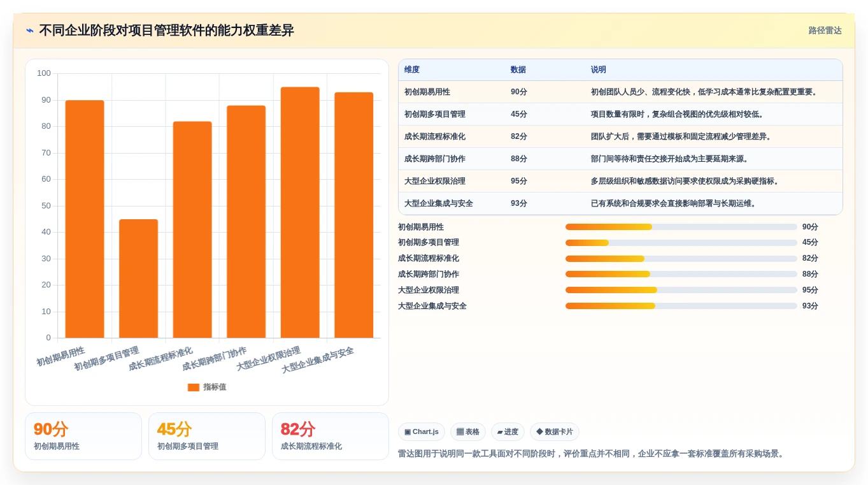Click the 45分 初创期多项目管理 data card
Screen dimensions: 868x485
click(x=207, y=436)
